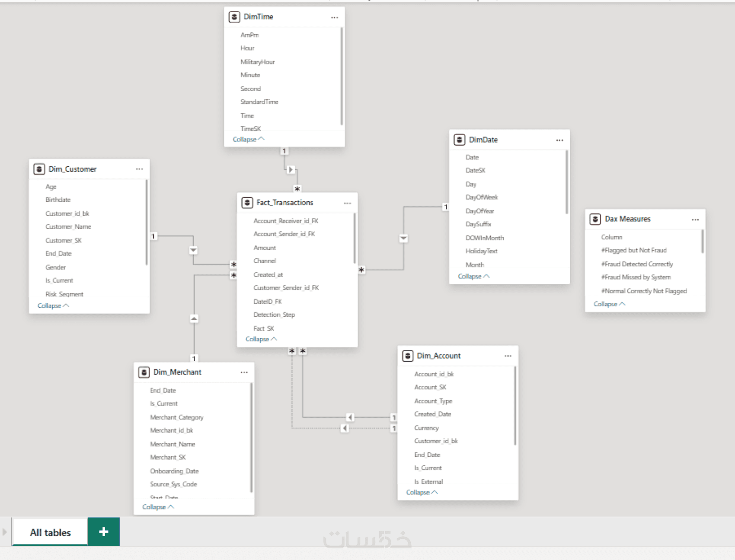Add a new layout tab
The image size is (735, 560).
click(104, 532)
